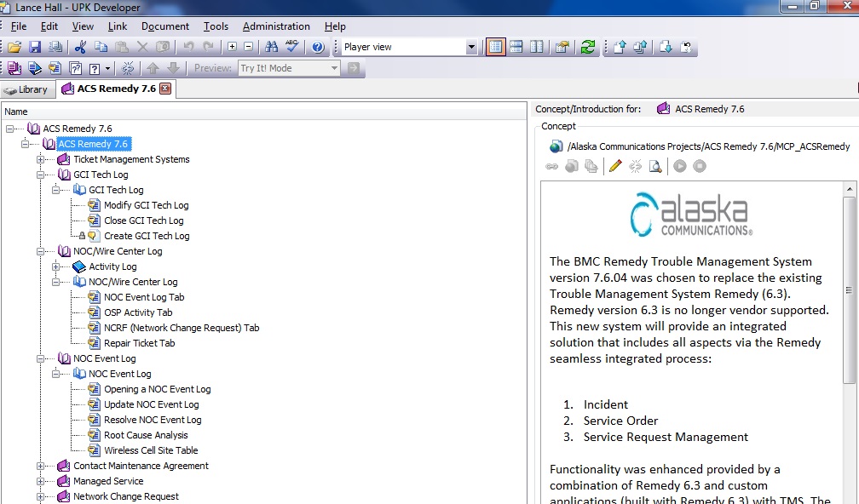Collapse the root ACS Remedy 7.6 node
The height and width of the screenshot is (504, 859).
pos(10,129)
